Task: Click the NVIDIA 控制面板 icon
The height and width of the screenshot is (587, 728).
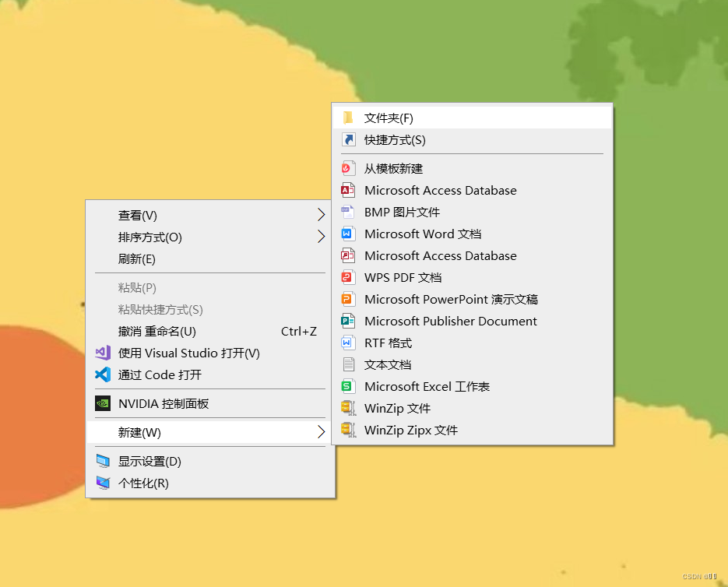Action: pos(103,403)
